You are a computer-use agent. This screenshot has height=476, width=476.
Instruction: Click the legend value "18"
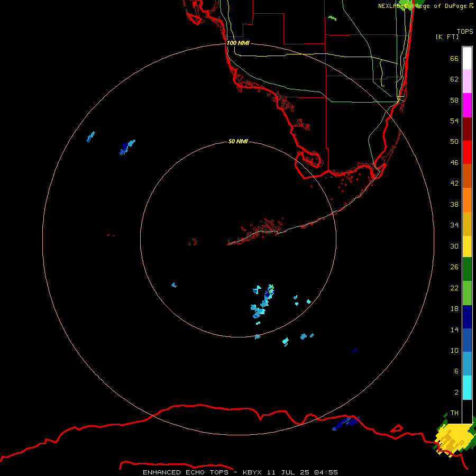(454, 309)
